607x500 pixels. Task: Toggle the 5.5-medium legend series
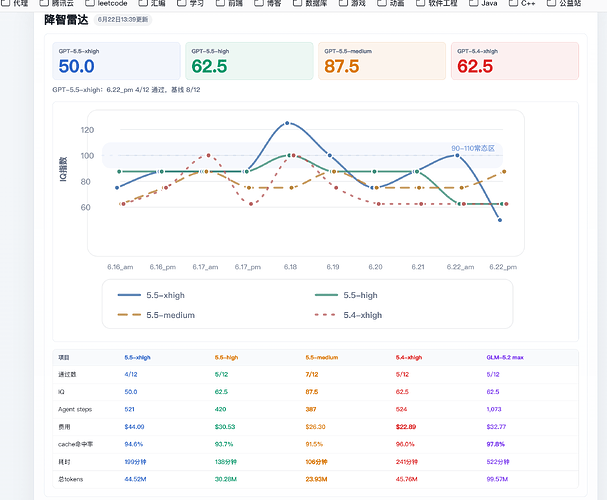coord(156,315)
